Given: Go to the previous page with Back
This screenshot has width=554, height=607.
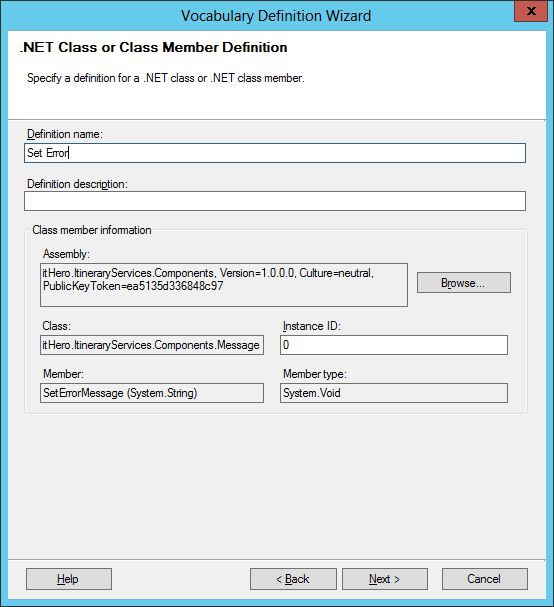Looking at the screenshot, I should tap(293, 579).
